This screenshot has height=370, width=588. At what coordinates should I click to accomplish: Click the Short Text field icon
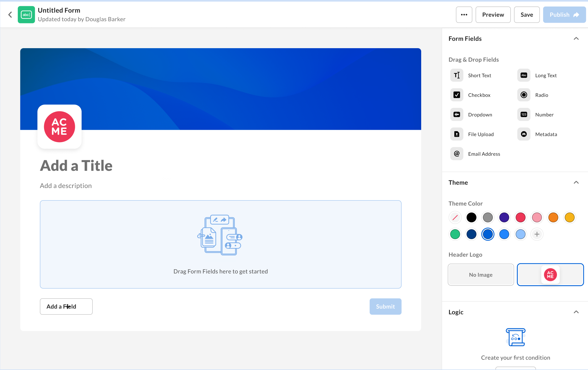pos(457,75)
